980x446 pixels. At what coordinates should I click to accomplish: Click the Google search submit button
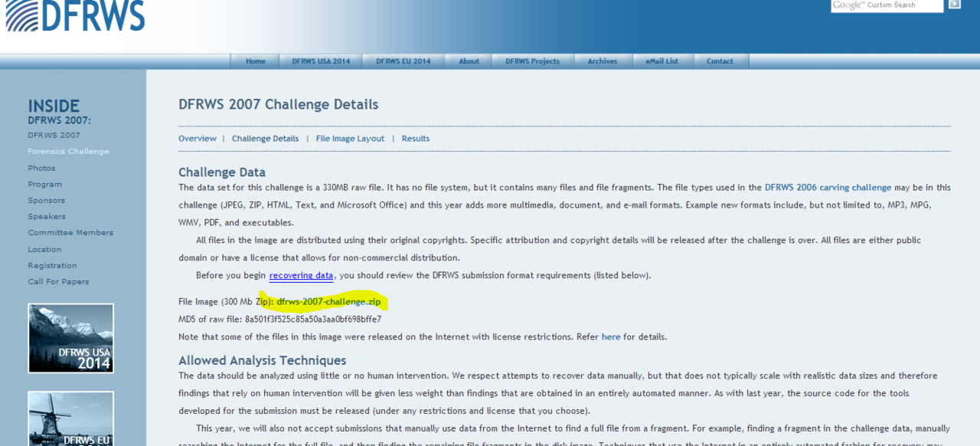pos(954,5)
